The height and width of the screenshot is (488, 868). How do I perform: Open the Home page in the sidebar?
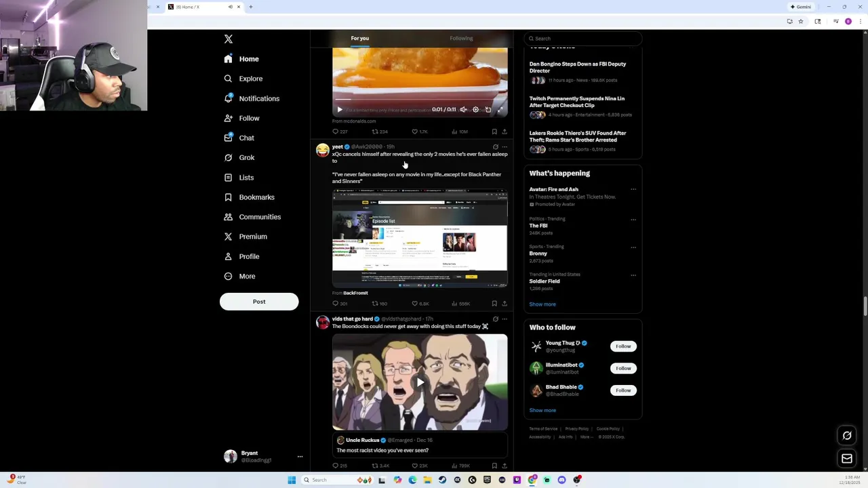click(x=241, y=59)
